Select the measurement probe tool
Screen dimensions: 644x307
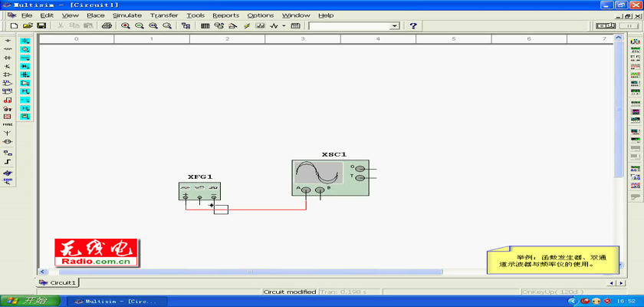coord(635,197)
